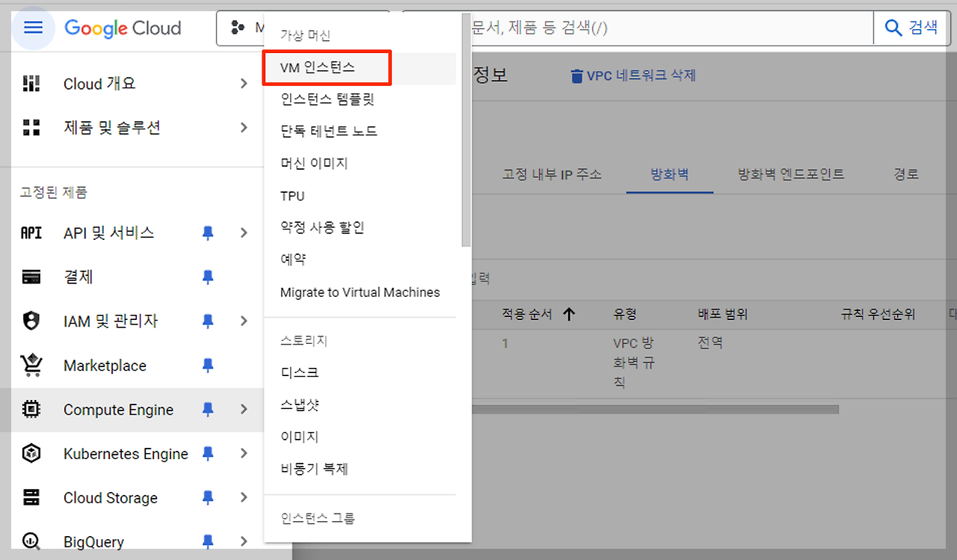Unpin Compute Engine pin
This screenshot has height=560, width=957.
point(208,410)
